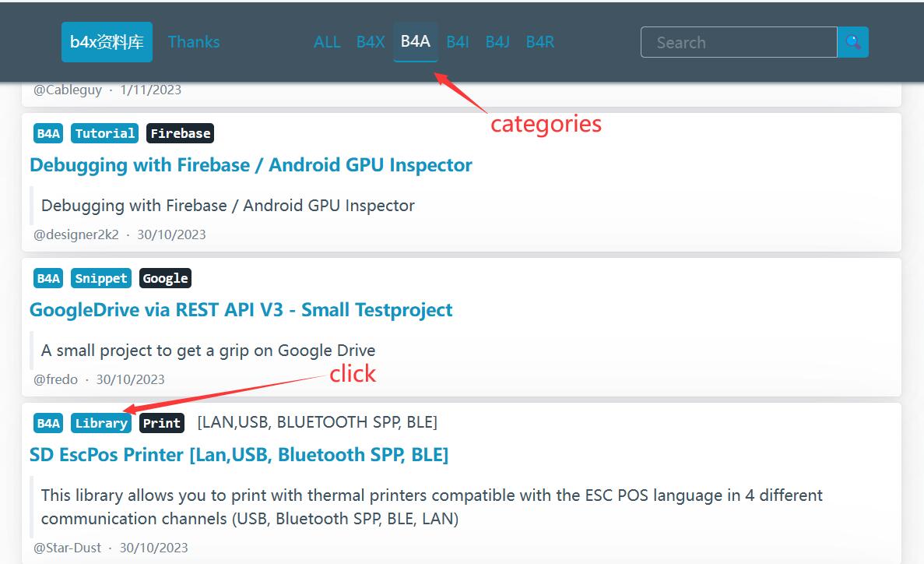924x564 pixels.
Task: Open GoogleDrive via REST API V3 post
Action: click(241, 310)
